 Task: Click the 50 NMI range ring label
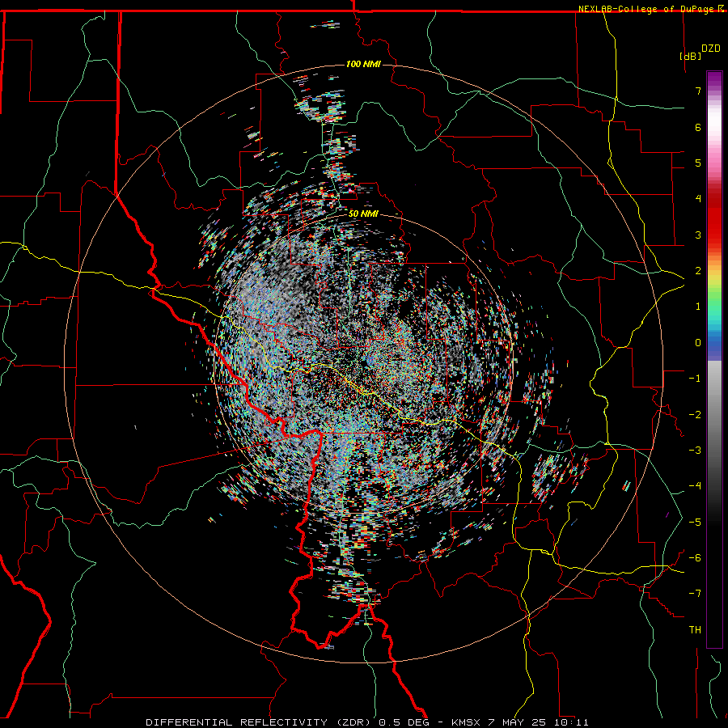tap(363, 214)
